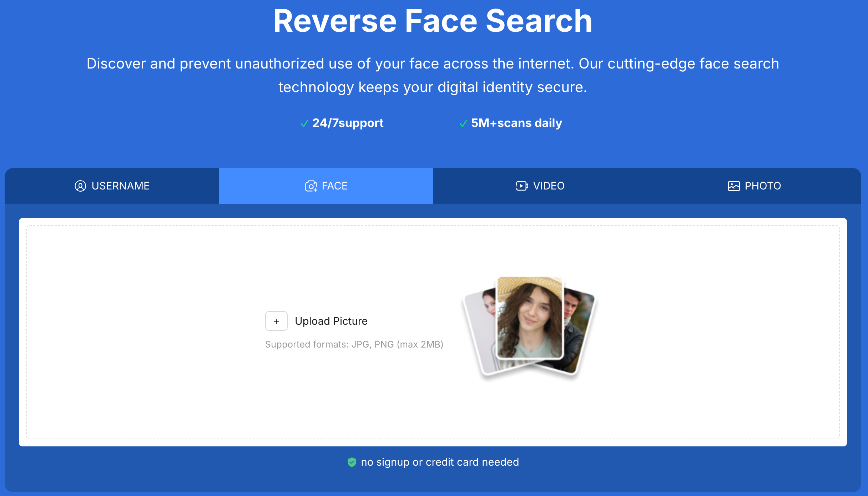Click the checkmark beside 24/7 support

tap(304, 123)
